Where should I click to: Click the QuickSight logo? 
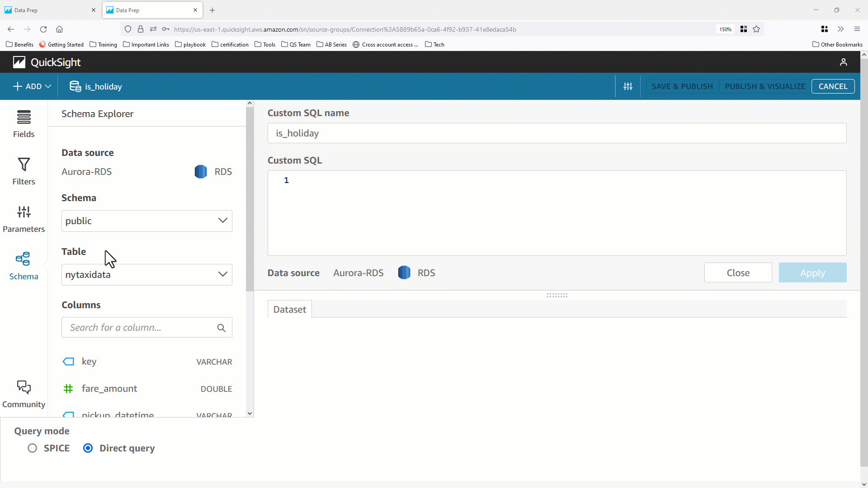point(46,62)
